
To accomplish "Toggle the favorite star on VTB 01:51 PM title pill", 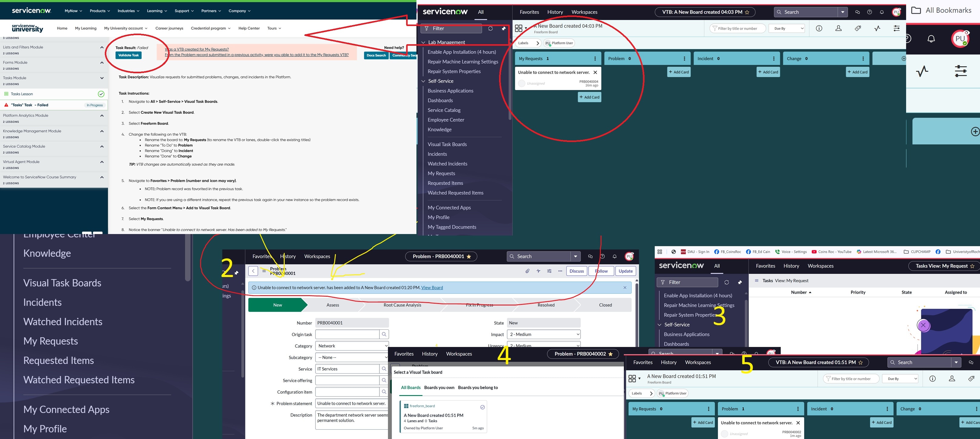I will (x=860, y=362).
